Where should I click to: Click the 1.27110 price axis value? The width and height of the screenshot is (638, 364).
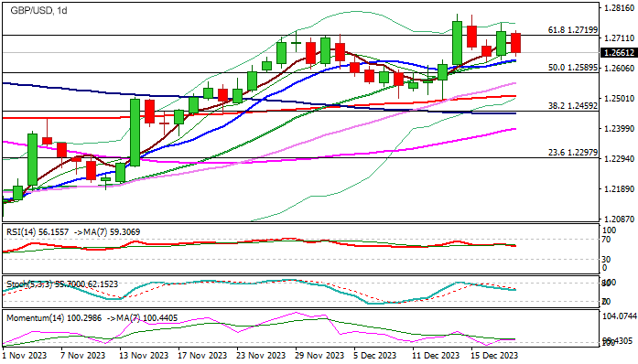click(x=620, y=37)
